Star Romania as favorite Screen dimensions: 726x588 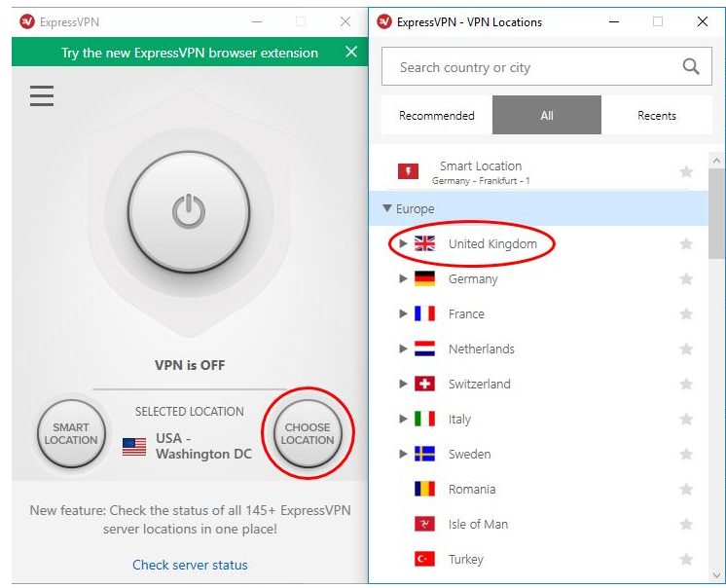[686, 489]
